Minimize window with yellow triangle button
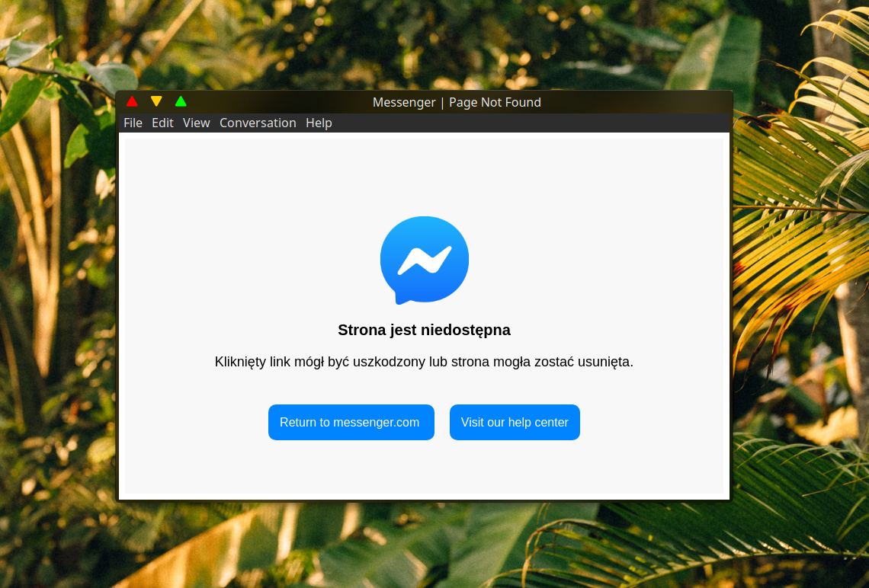Viewport: 869px width, 588px height. (156, 101)
